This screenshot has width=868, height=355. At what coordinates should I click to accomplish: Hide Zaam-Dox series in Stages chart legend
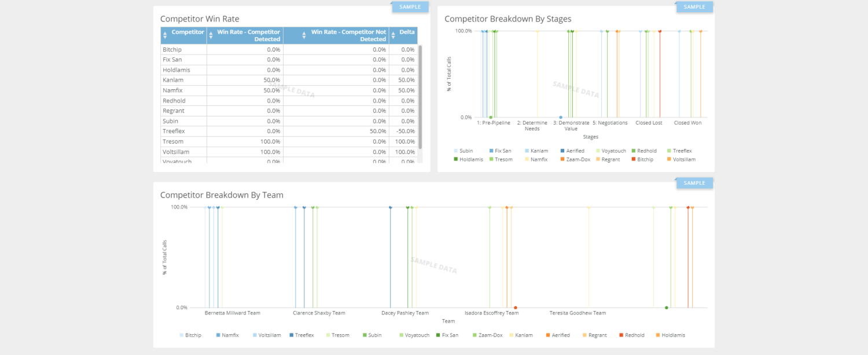[x=575, y=159]
